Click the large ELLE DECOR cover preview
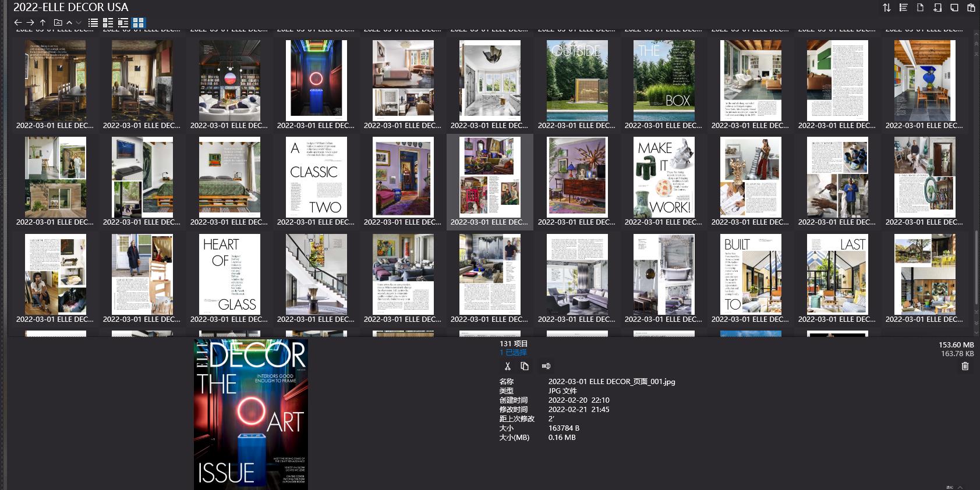 [x=251, y=414]
